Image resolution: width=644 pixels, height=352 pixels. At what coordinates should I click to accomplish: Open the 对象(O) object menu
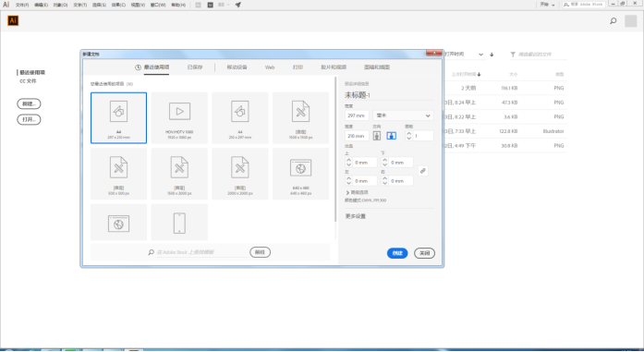(x=60, y=5)
